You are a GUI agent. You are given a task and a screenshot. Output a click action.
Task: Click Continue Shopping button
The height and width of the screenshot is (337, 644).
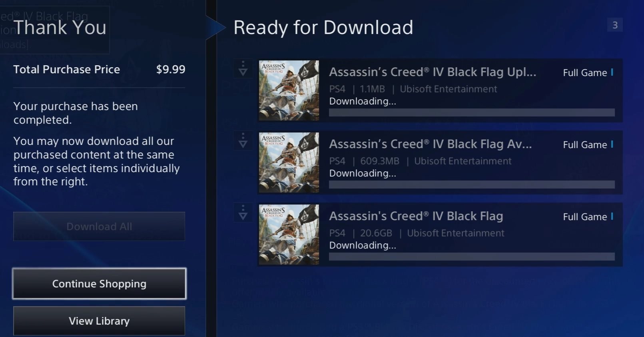pyautogui.click(x=99, y=284)
